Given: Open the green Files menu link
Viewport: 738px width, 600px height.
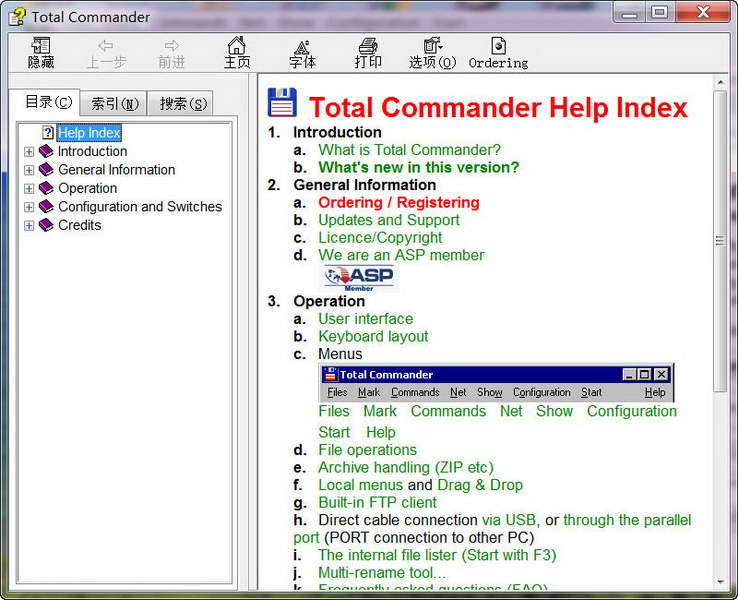Looking at the screenshot, I should pos(334,411).
